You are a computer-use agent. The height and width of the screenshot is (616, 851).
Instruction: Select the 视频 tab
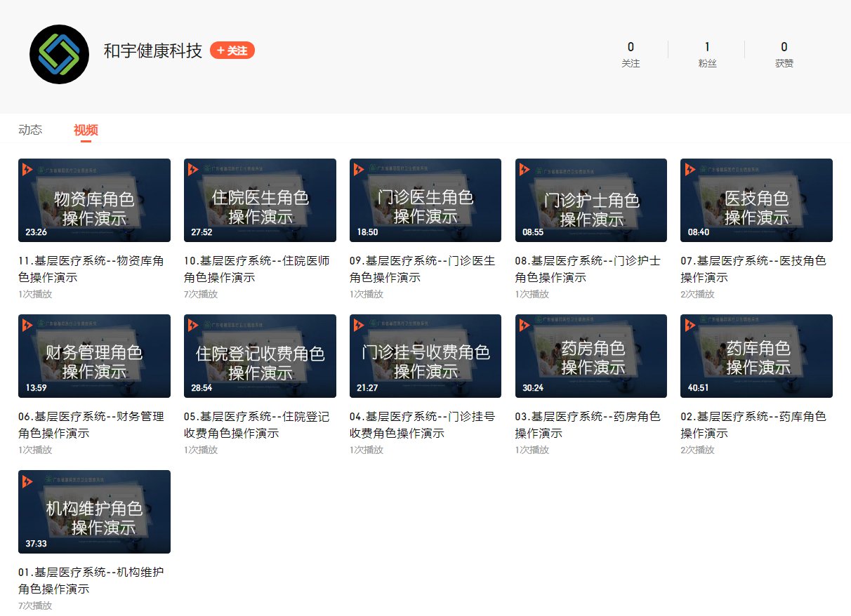[x=86, y=130]
